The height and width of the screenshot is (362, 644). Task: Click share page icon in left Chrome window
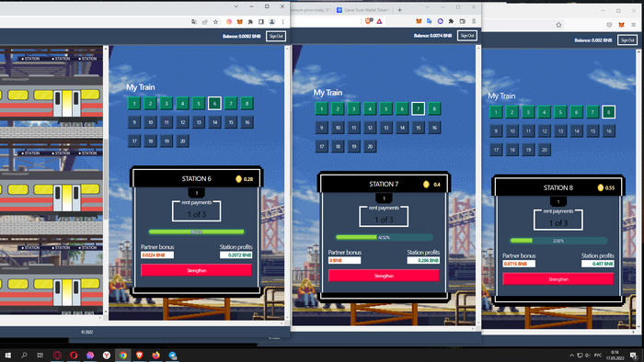[x=204, y=22]
